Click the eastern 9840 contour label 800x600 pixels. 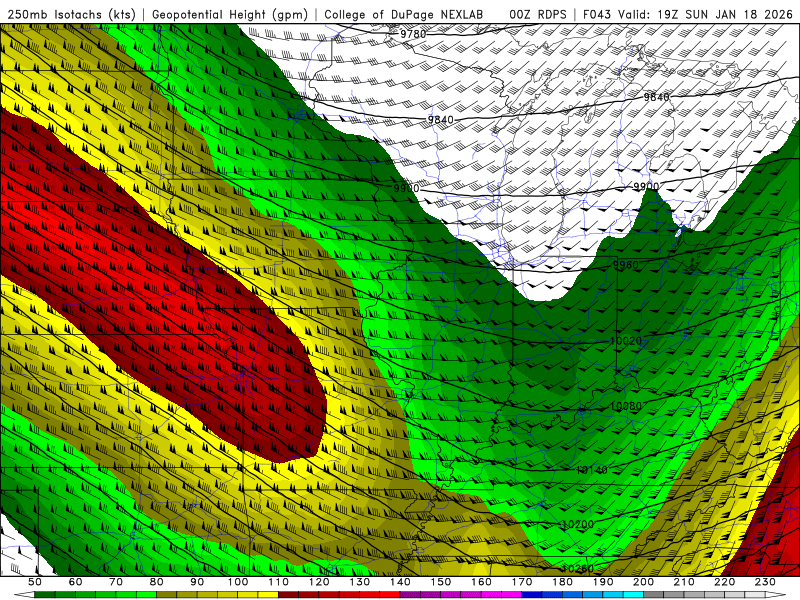pos(656,97)
